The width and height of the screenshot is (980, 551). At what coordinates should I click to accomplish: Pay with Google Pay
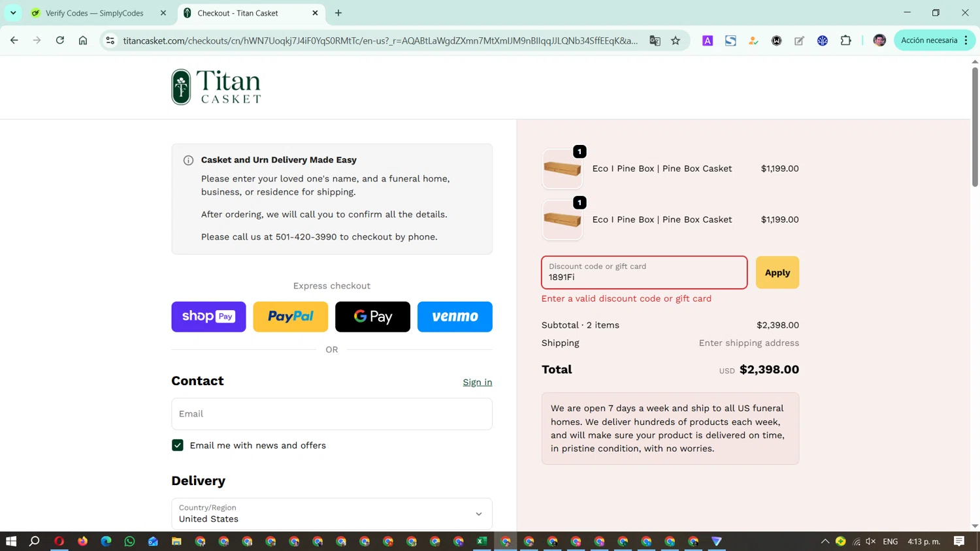coord(372,317)
